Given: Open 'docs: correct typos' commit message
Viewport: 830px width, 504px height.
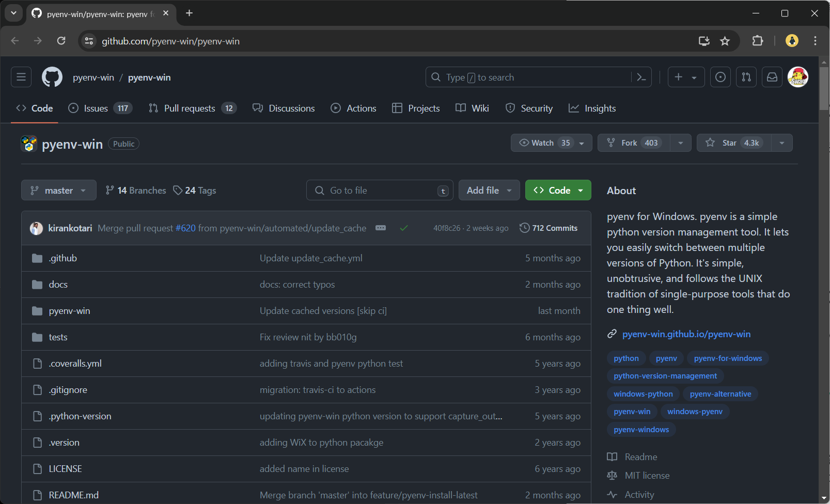Looking at the screenshot, I should click(x=297, y=285).
